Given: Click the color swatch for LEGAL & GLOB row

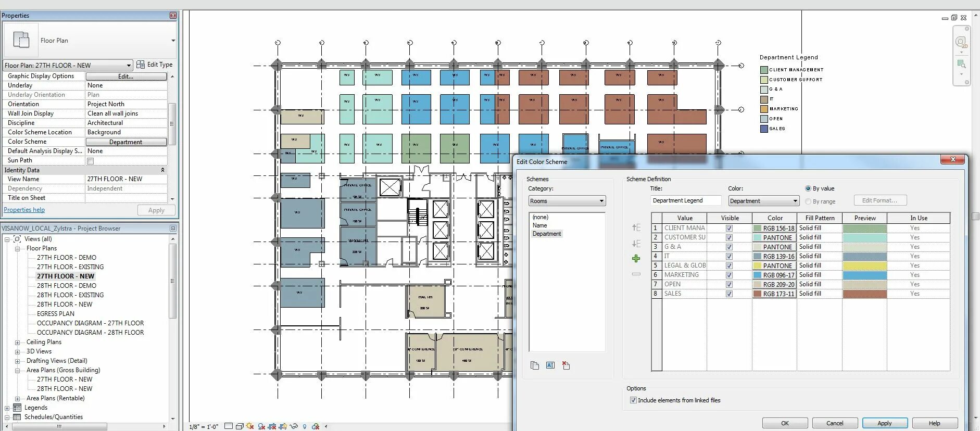Looking at the screenshot, I should (774, 265).
